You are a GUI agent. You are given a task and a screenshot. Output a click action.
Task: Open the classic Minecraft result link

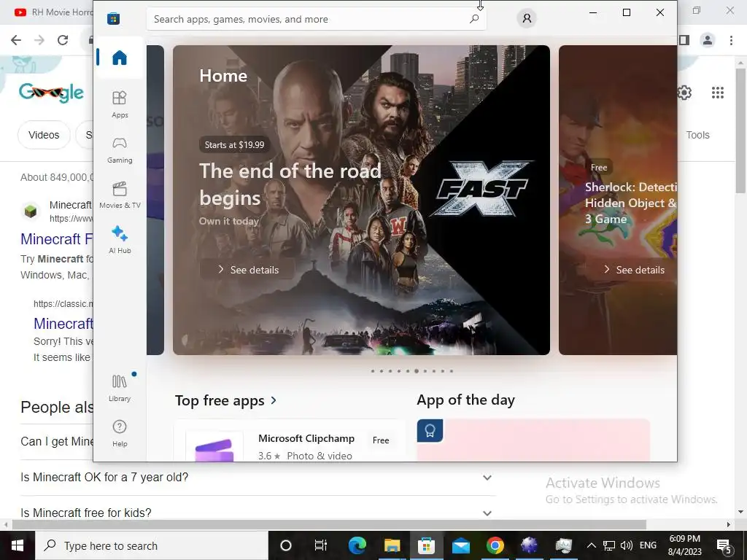click(x=63, y=323)
